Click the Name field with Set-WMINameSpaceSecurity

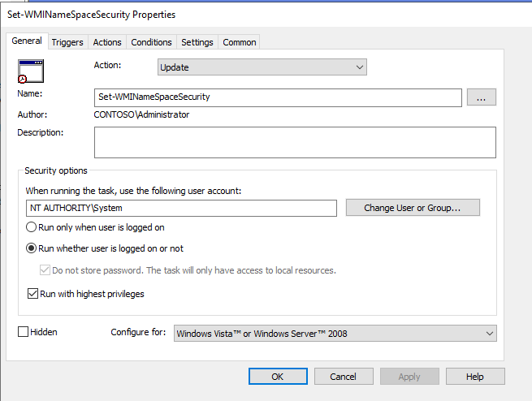278,97
